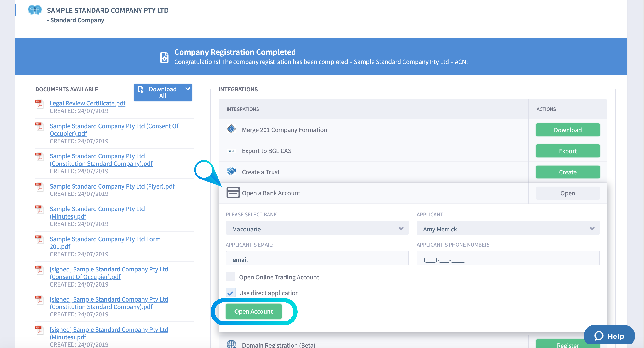The image size is (644, 348).
Task: Click the Applicant's Email input field
Action: (x=317, y=258)
